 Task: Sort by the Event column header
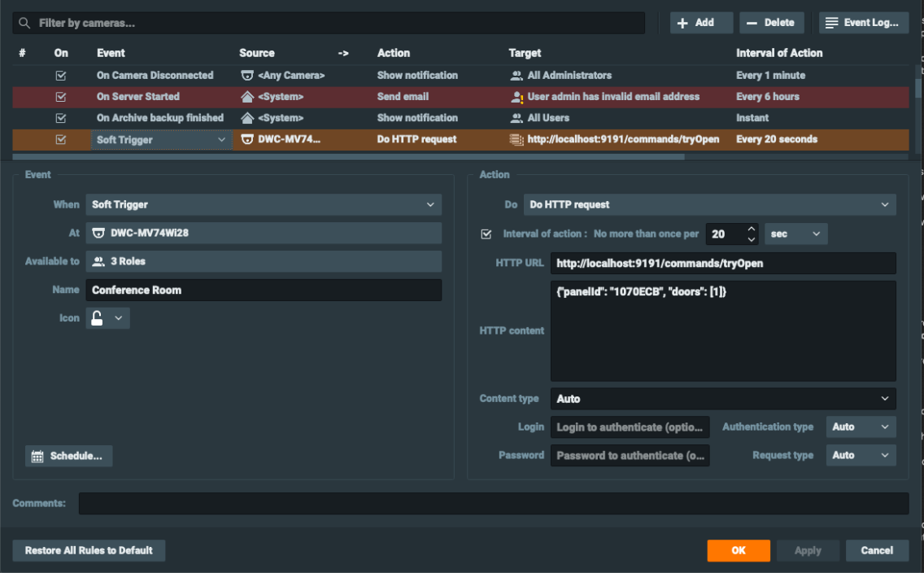(x=111, y=53)
